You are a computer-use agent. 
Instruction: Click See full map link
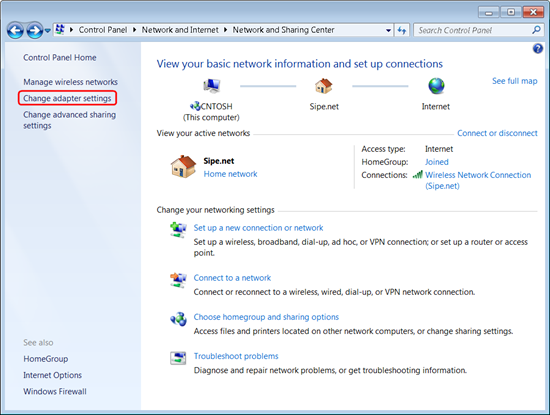click(515, 81)
